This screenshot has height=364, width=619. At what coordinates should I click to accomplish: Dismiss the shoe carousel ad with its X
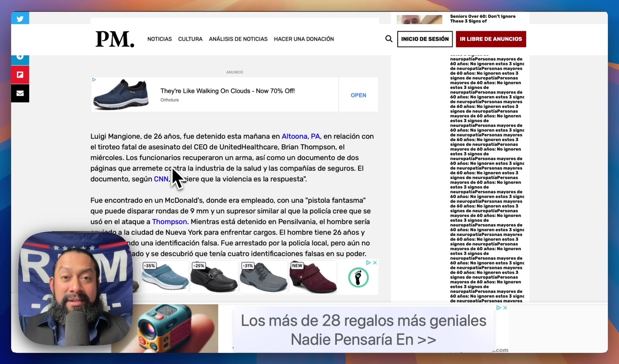(375, 263)
